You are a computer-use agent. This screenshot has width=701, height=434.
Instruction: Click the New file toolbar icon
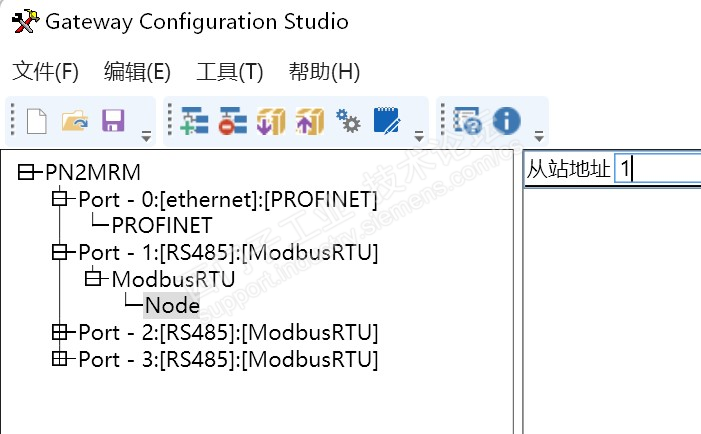pyautogui.click(x=36, y=121)
